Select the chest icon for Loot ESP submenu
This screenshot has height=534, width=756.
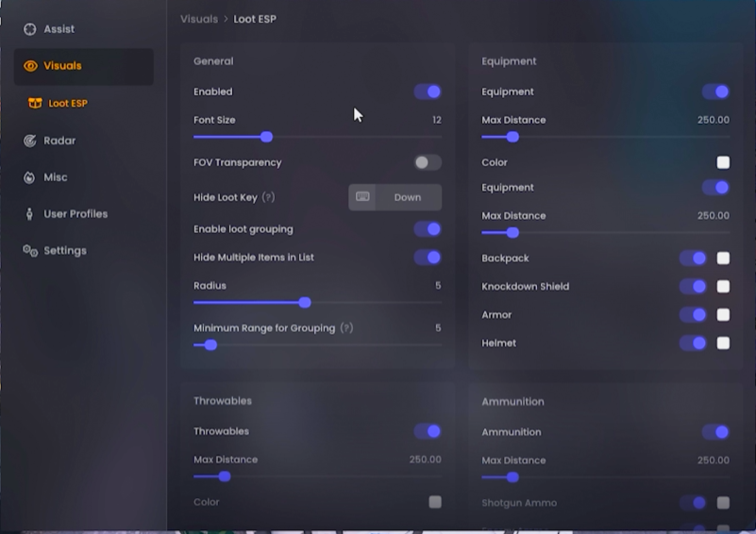35,103
